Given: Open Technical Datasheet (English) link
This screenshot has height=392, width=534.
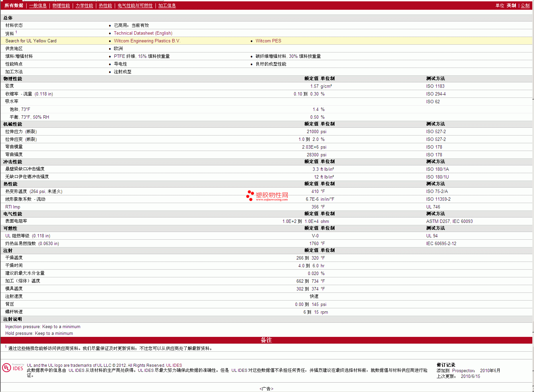Looking at the screenshot, I should (143, 33).
